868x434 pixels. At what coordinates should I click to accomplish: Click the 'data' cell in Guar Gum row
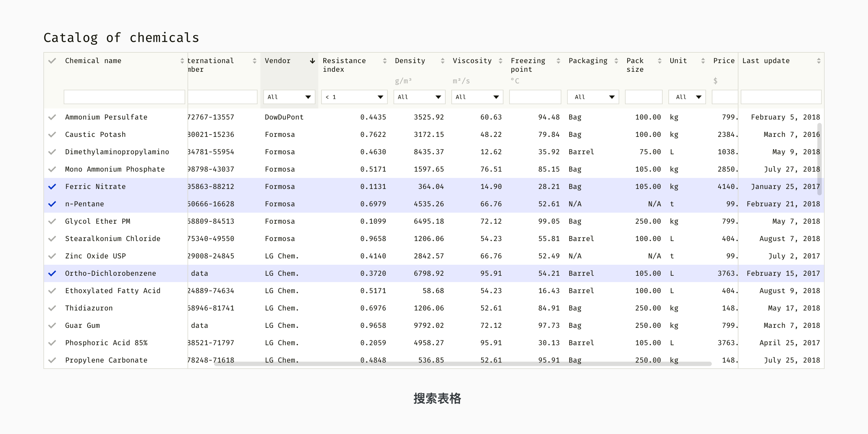click(x=200, y=325)
